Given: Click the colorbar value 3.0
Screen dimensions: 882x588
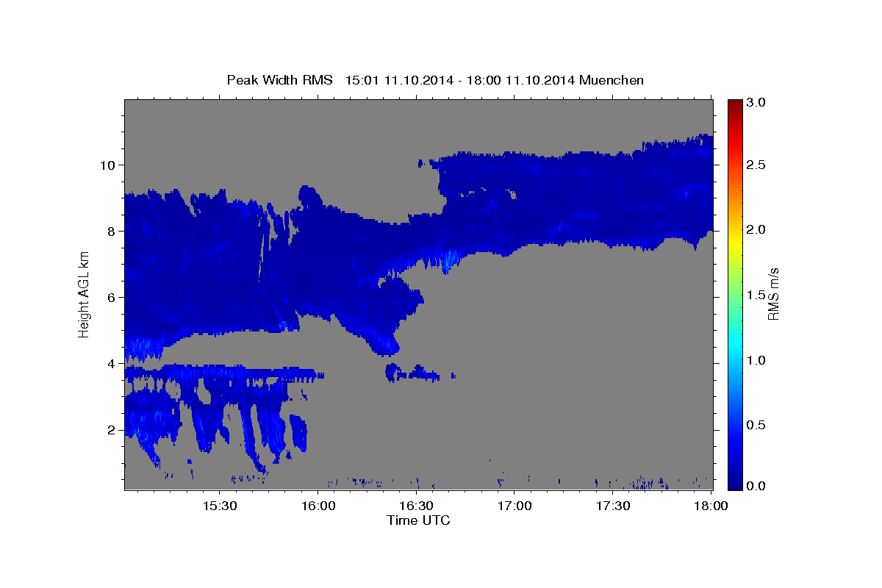Looking at the screenshot, I should click(x=757, y=102).
